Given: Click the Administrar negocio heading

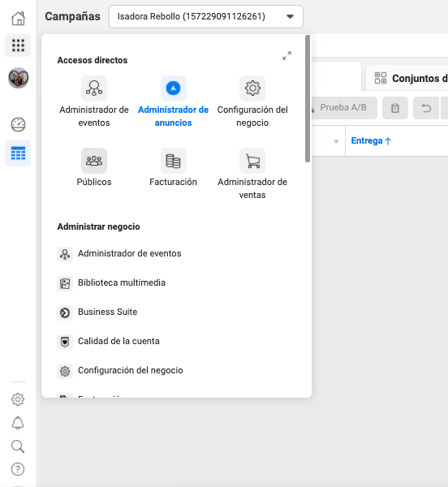Looking at the screenshot, I should (98, 226).
